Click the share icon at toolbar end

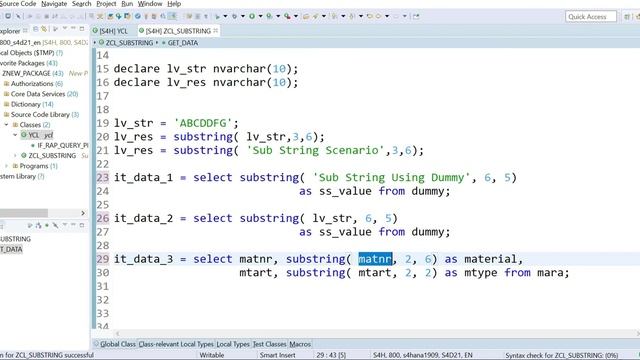coord(416,16)
